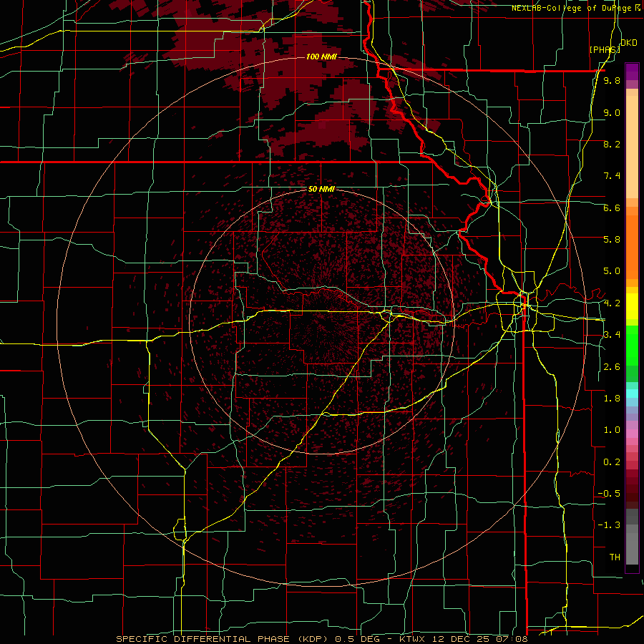Click the 0.2 value on the color scale
644x644 pixels.
pyautogui.click(x=612, y=462)
